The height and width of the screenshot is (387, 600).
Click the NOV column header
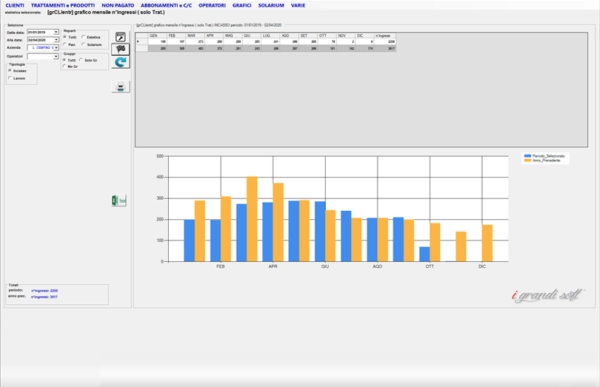point(346,36)
